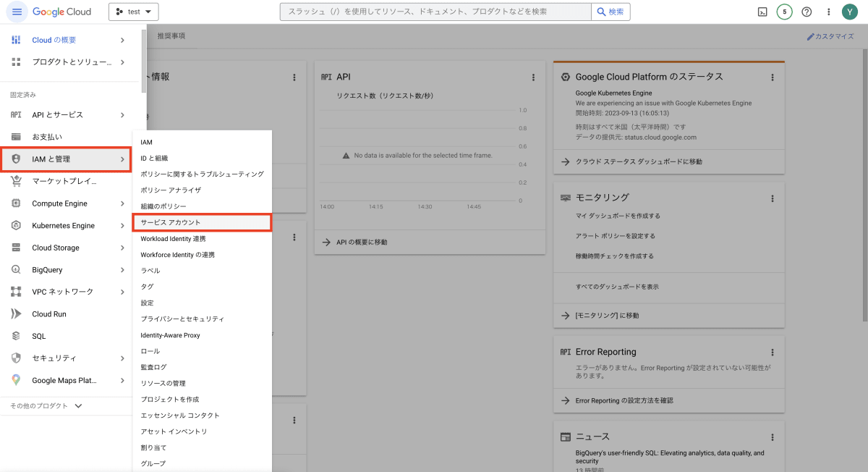Open the help question mark icon
This screenshot has height=472, width=868.
click(807, 12)
